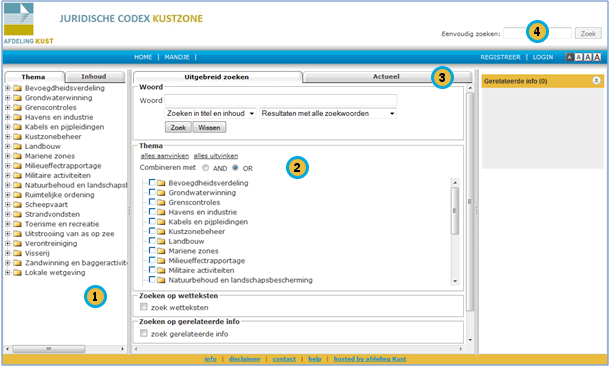Image resolution: width=609 pixels, height=366 pixels.
Task: Expand Mariene zones node in left tree
Action: click(x=7, y=156)
